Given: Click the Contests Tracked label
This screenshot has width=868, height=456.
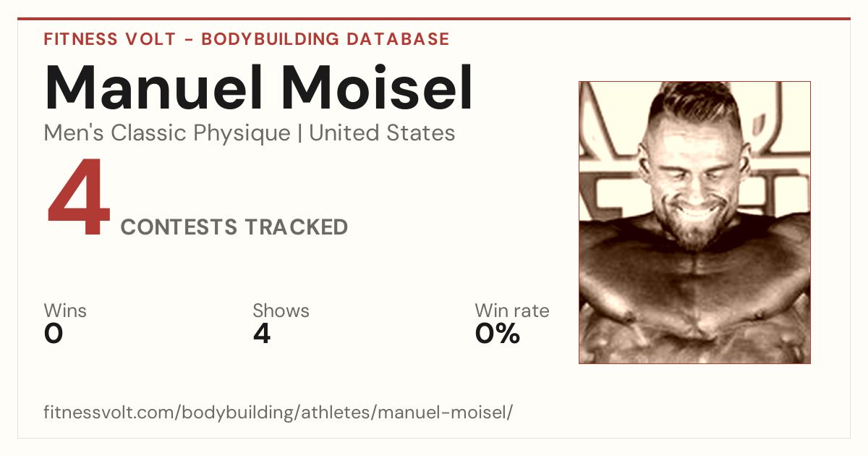Looking at the screenshot, I should tap(234, 227).
